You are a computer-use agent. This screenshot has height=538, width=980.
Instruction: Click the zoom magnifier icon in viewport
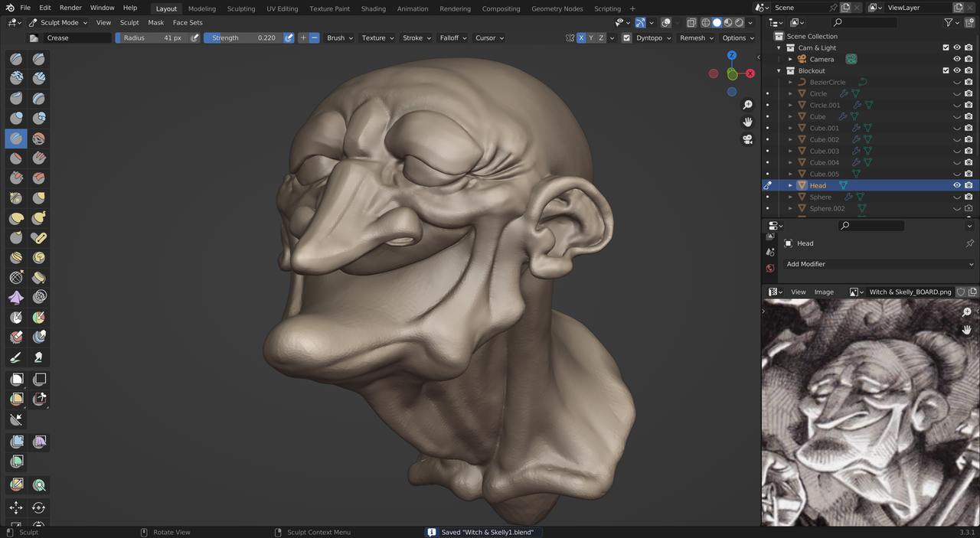tap(748, 105)
